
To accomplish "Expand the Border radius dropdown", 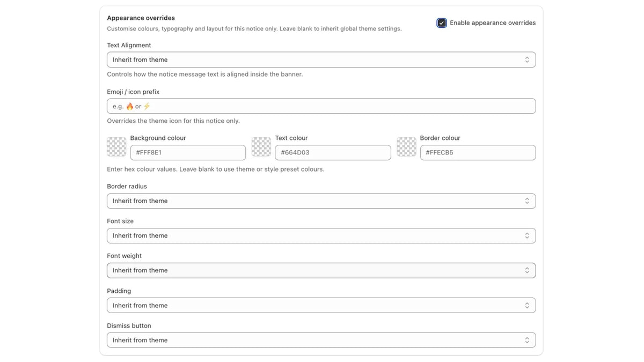I will (321, 201).
